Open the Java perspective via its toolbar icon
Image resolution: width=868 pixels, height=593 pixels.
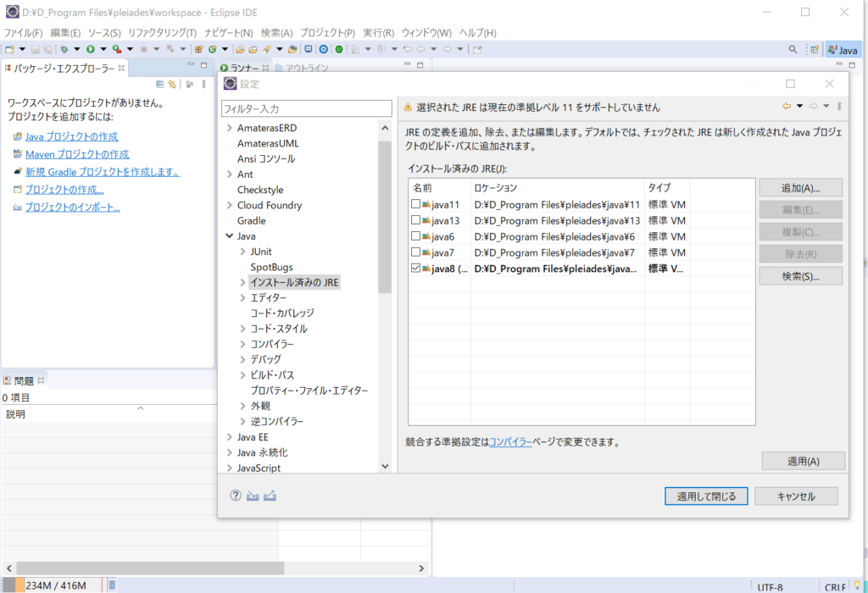[x=843, y=50]
